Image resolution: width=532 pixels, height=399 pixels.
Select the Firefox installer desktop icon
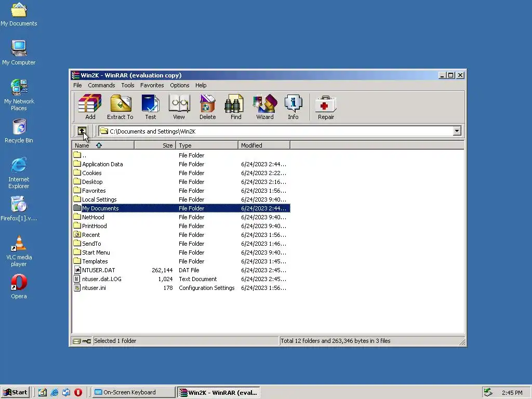[19, 209]
